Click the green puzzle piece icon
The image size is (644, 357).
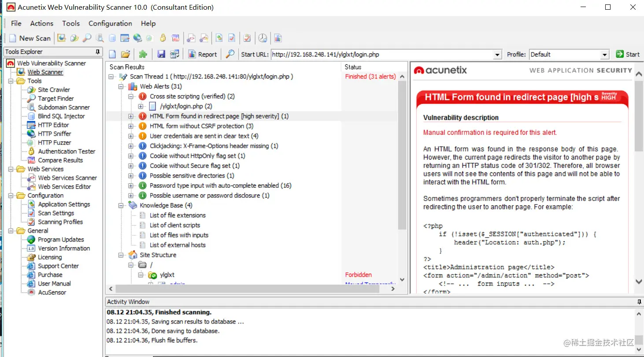(143, 54)
